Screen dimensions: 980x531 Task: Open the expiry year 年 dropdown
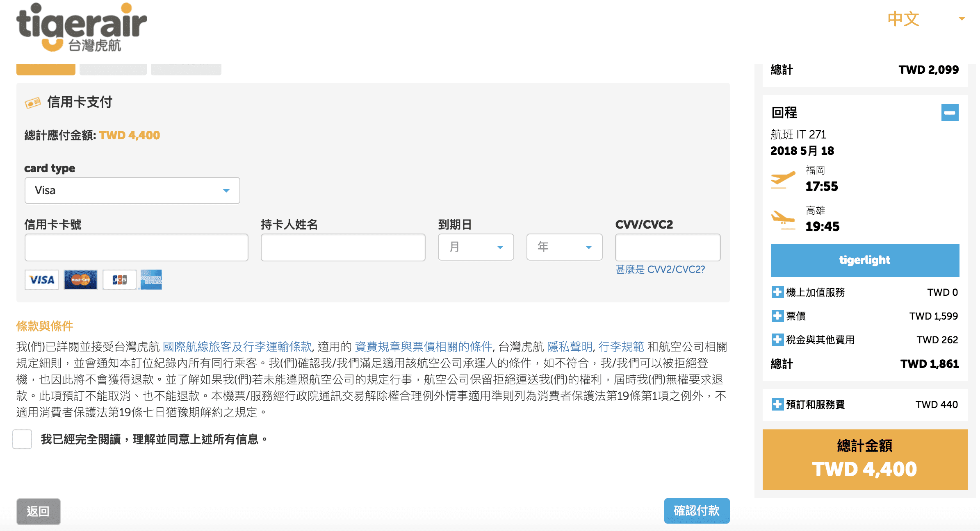point(564,247)
